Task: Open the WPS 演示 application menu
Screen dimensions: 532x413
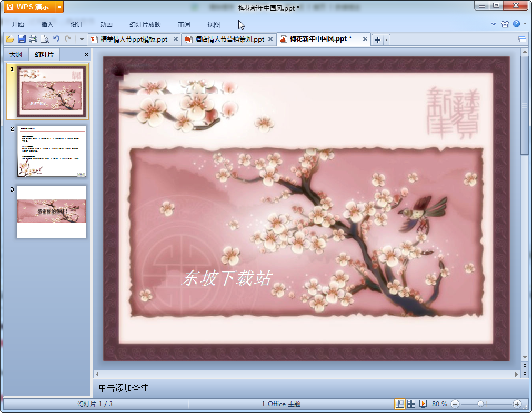Action: (29, 7)
